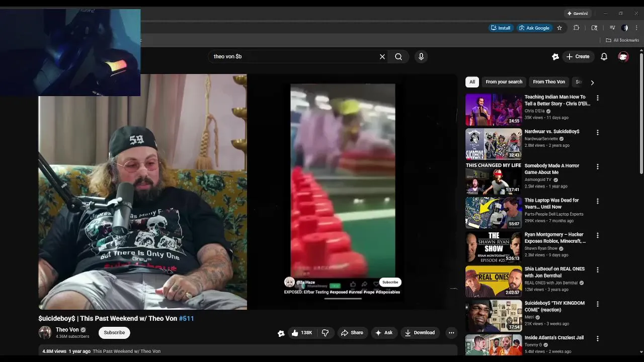Image resolution: width=644 pixels, height=362 pixels.
Task: Open the tab search icon in Chrome toolbar
Action: pos(594,28)
